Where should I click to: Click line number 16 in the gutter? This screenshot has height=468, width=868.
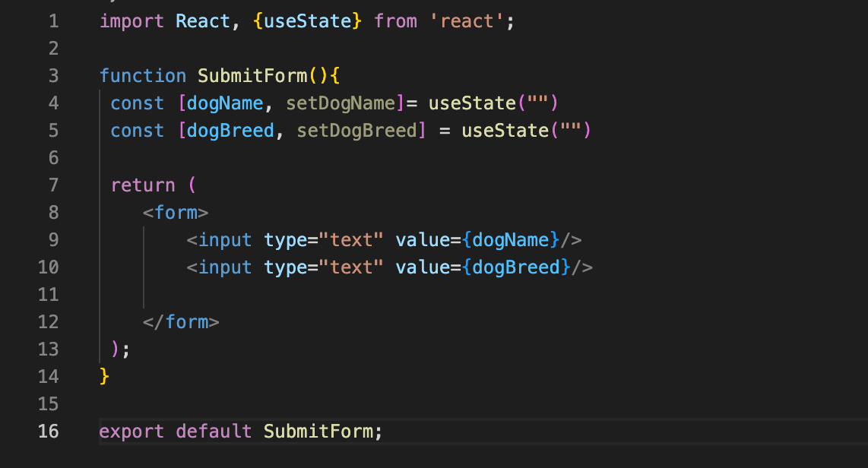pyautogui.click(x=48, y=431)
